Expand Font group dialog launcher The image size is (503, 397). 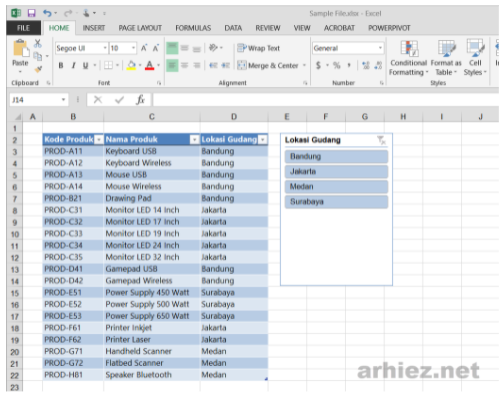[x=159, y=83]
